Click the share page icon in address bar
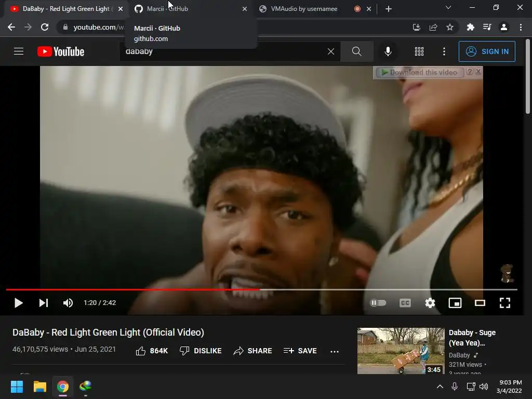 coord(433,27)
